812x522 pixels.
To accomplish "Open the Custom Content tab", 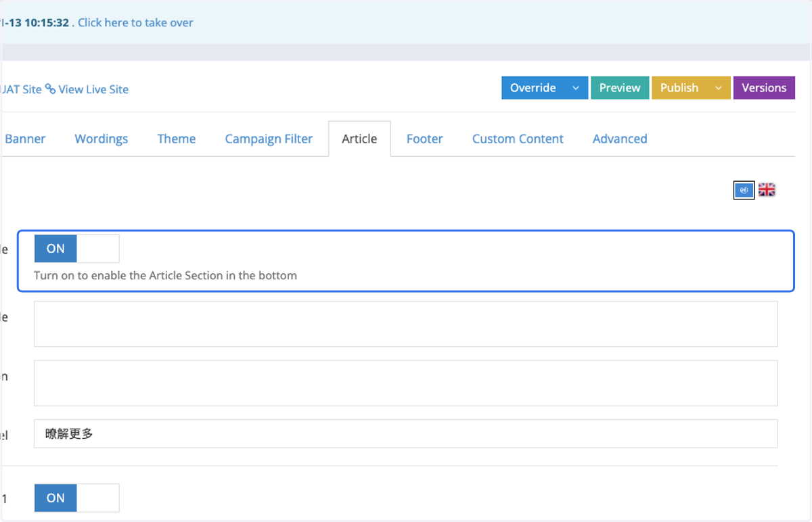I will point(518,139).
